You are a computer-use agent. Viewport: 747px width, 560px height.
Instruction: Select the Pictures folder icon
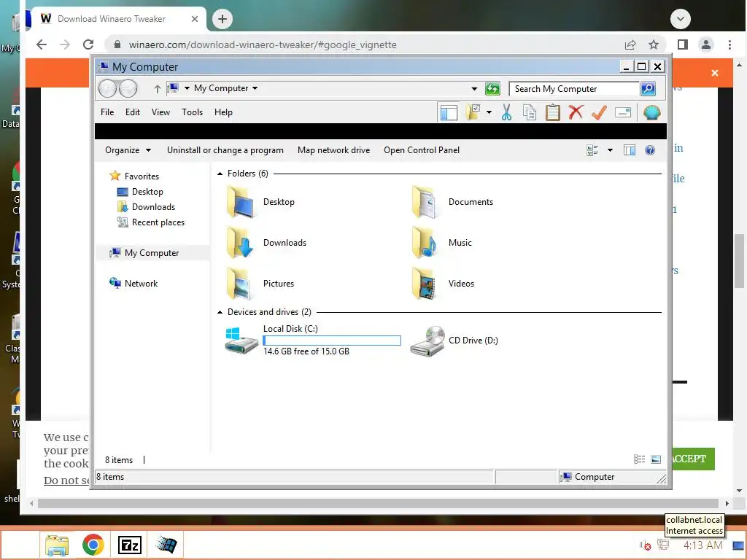click(239, 284)
